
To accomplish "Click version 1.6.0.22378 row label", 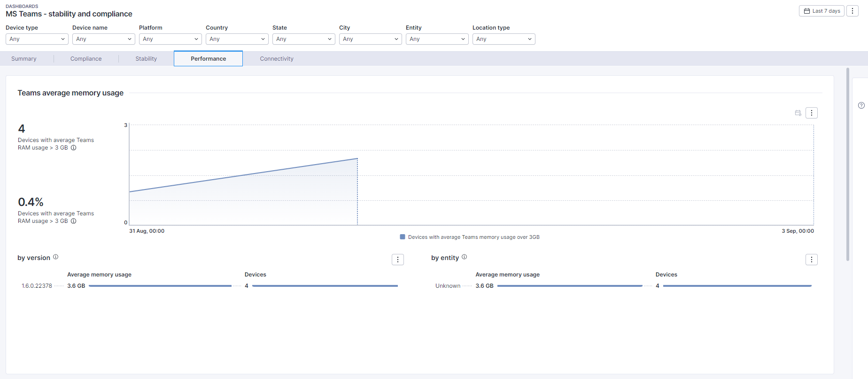I will pos(37,286).
